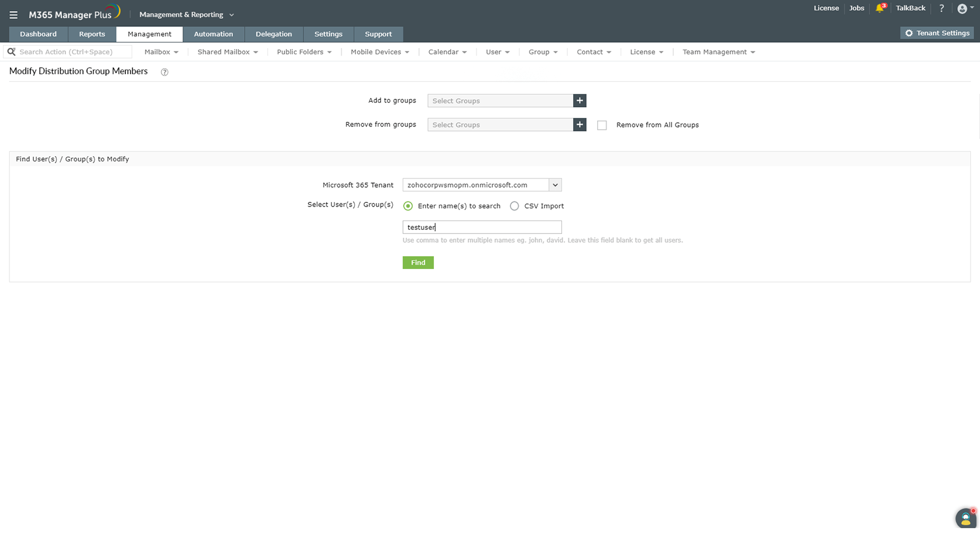Screen dimensions: 980x534
Task: Switch to the Dashboard tab
Action: pyautogui.click(x=39, y=35)
